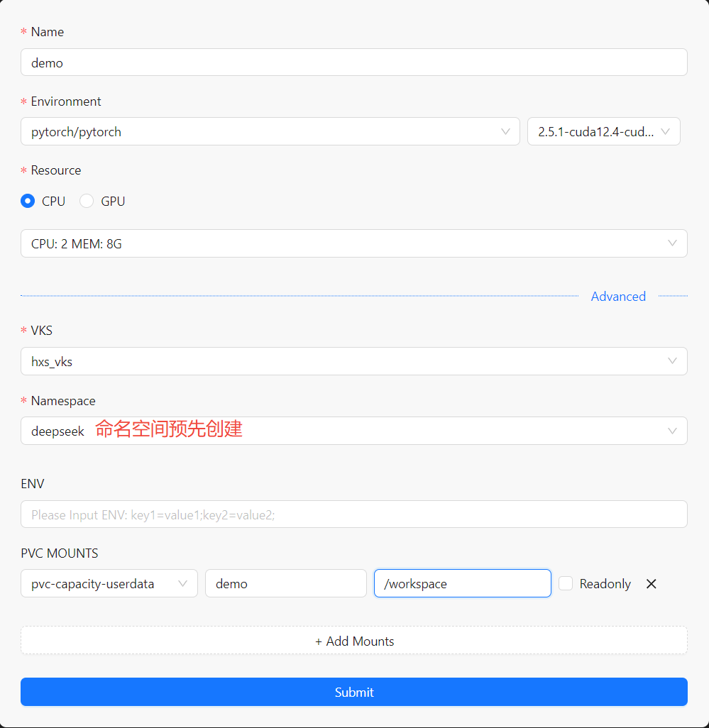
Task: Click the Add Mounts button
Action: [354, 641]
